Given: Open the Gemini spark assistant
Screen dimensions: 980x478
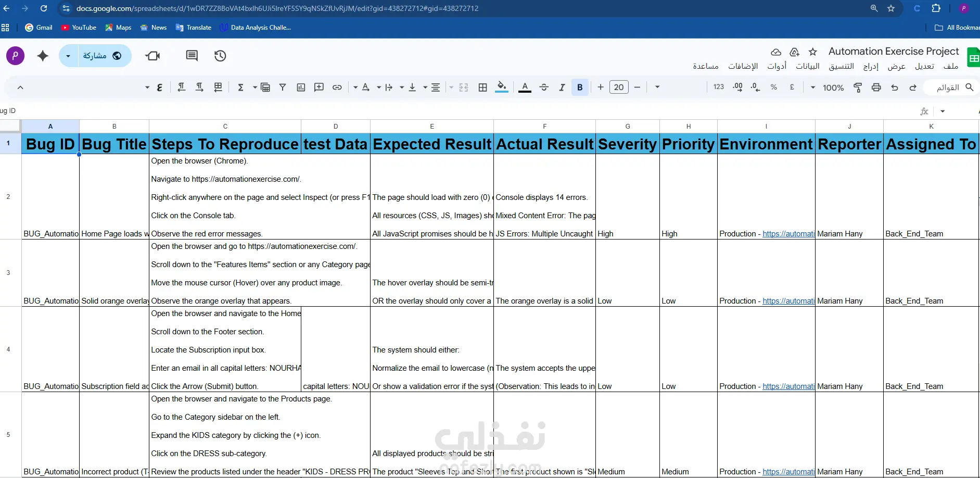Looking at the screenshot, I should 43,56.
